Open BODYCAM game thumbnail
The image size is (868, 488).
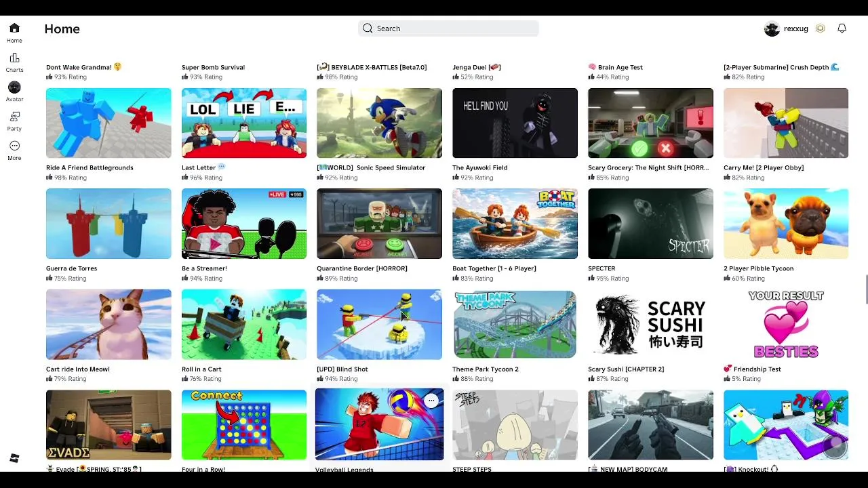click(x=650, y=425)
